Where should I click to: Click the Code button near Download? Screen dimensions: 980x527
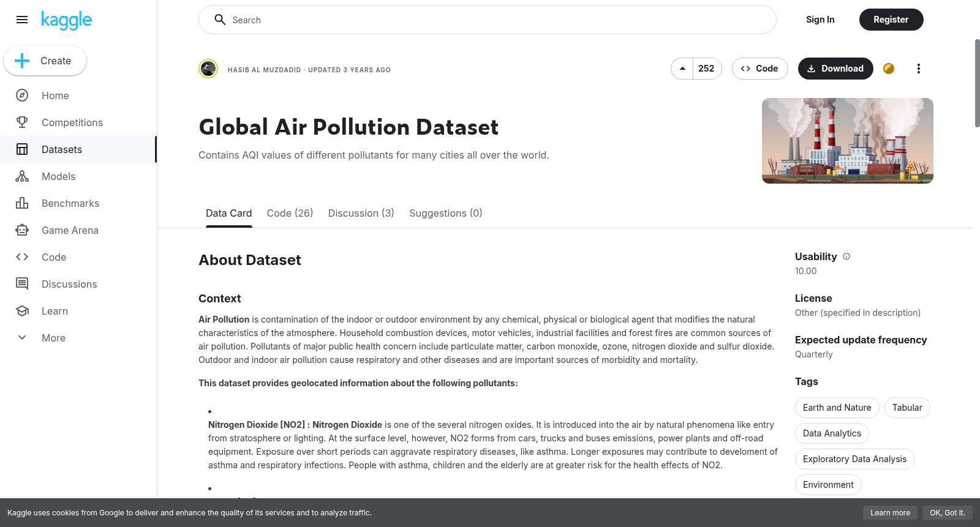pos(759,69)
